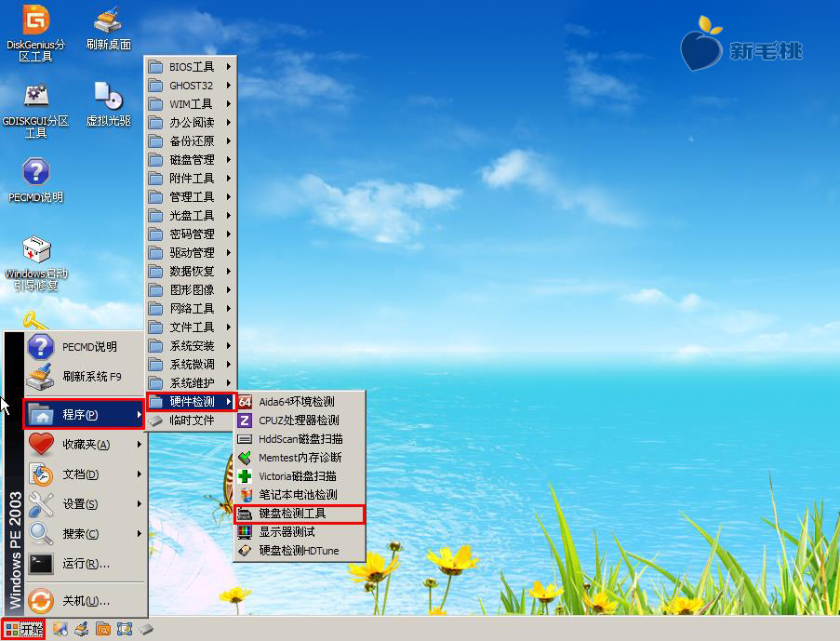
Task: Open the DiskGenius分区工具 desktop icon
Action: 35,33
